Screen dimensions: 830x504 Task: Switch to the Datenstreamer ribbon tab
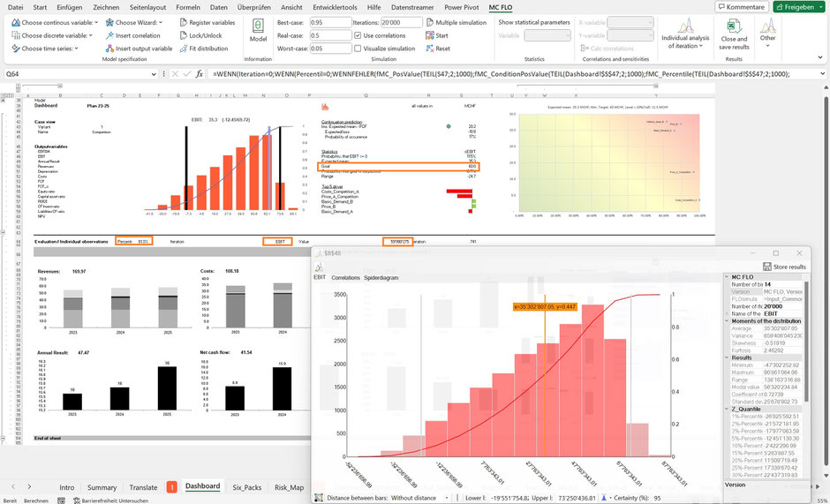click(x=412, y=7)
